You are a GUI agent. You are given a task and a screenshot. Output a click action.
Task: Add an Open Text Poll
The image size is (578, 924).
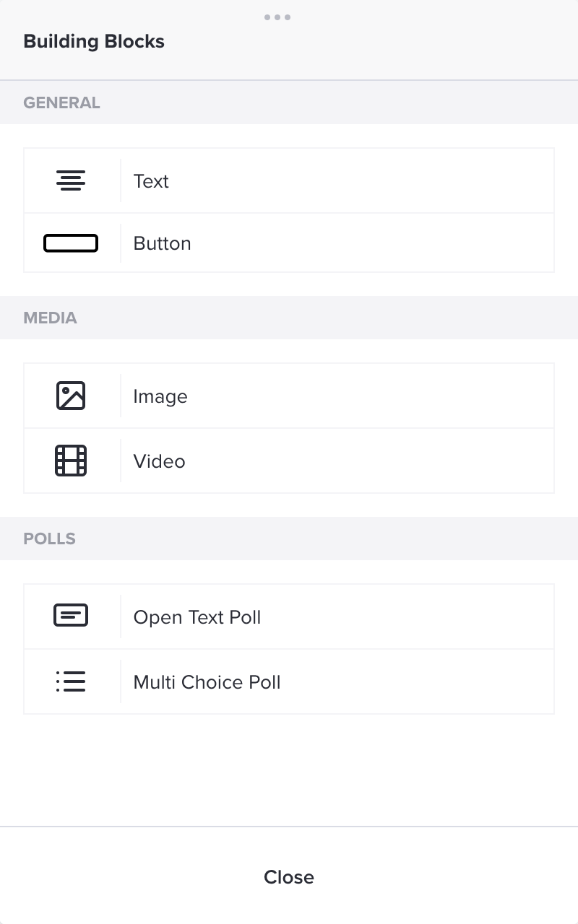click(x=289, y=616)
